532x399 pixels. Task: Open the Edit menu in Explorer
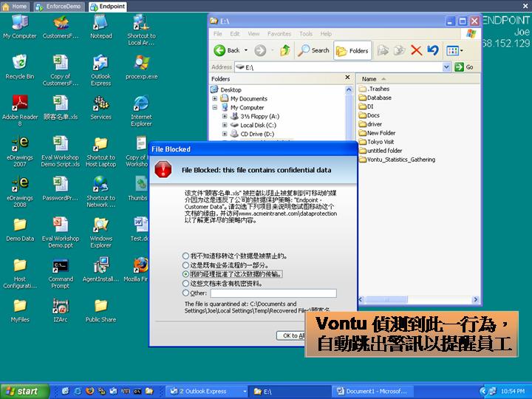coord(235,34)
